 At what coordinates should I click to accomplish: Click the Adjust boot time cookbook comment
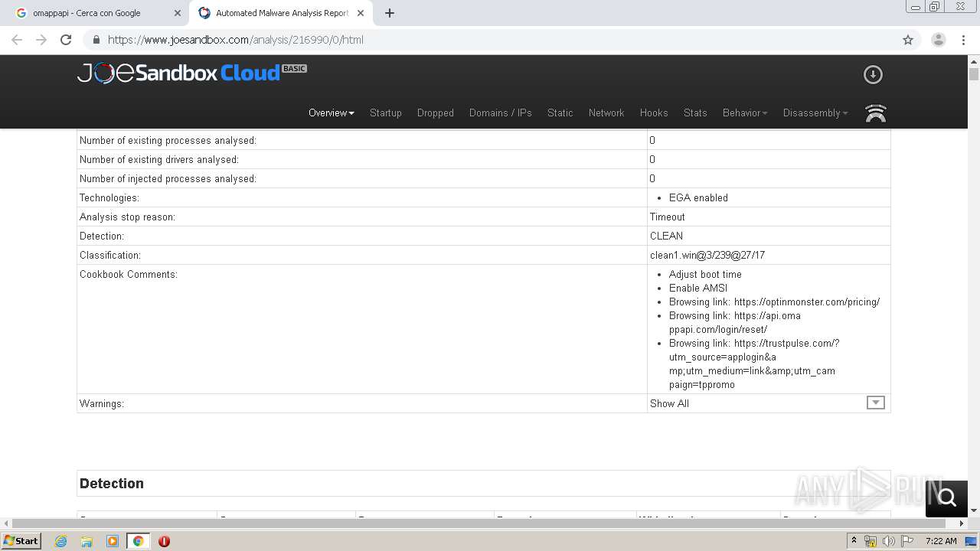tap(705, 274)
